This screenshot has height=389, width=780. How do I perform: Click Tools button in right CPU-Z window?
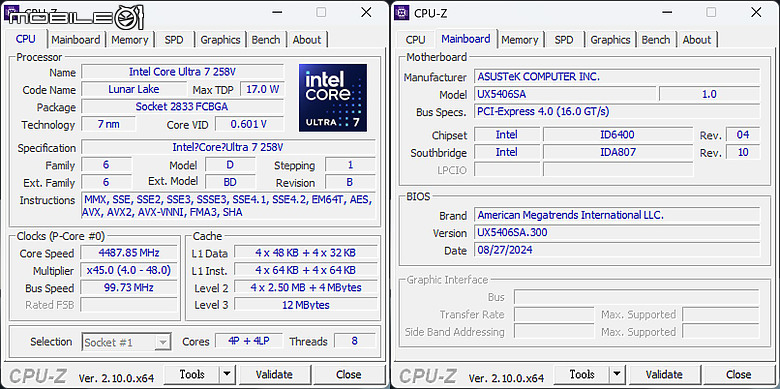click(x=582, y=374)
